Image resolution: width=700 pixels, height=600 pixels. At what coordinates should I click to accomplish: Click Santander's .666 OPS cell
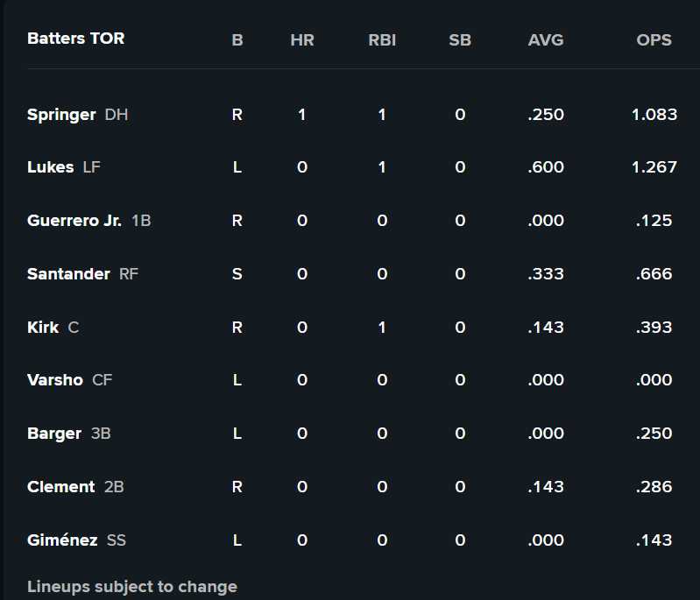click(654, 274)
